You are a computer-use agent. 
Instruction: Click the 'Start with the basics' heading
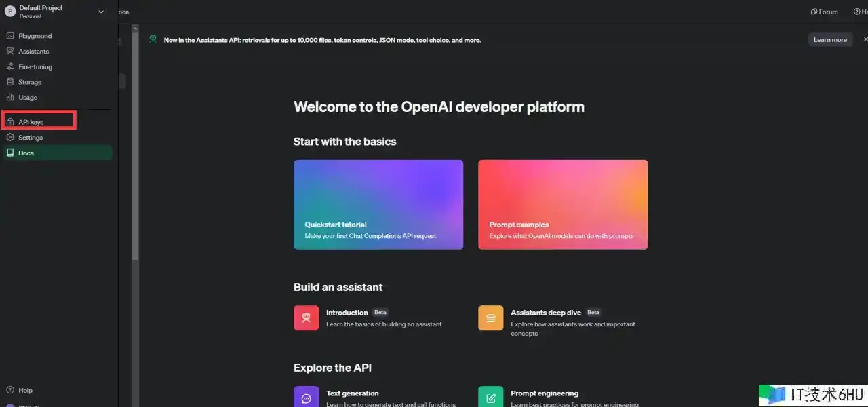point(344,142)
